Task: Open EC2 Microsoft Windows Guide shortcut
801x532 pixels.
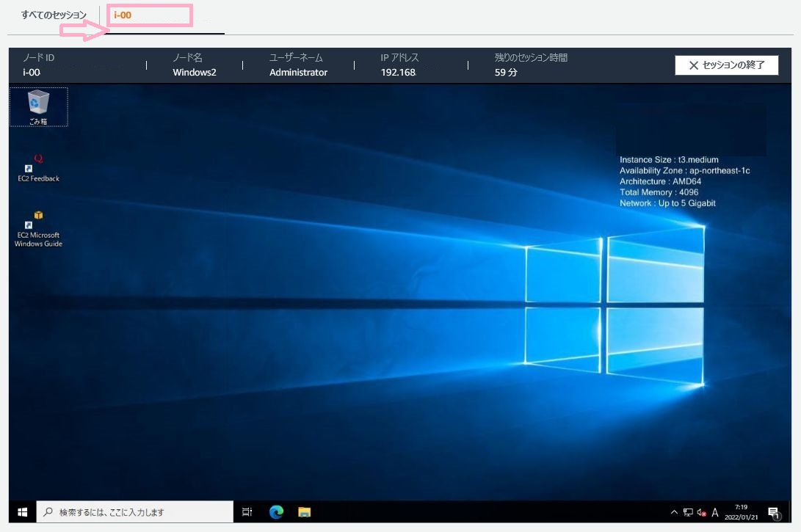Action: point(38,229)
